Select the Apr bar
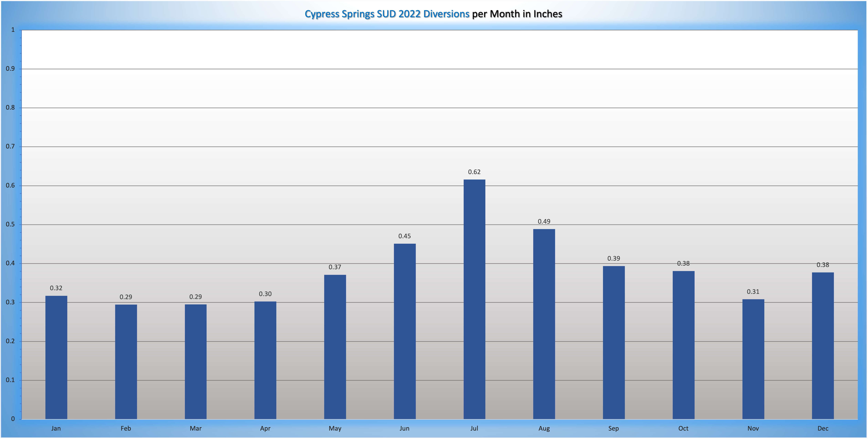 [265, 360]
